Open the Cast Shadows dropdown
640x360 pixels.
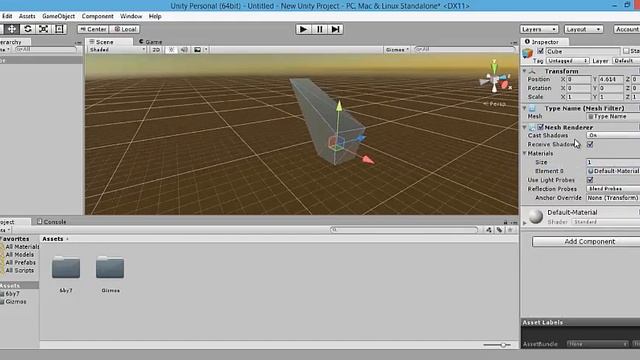(x=613, y=136)
